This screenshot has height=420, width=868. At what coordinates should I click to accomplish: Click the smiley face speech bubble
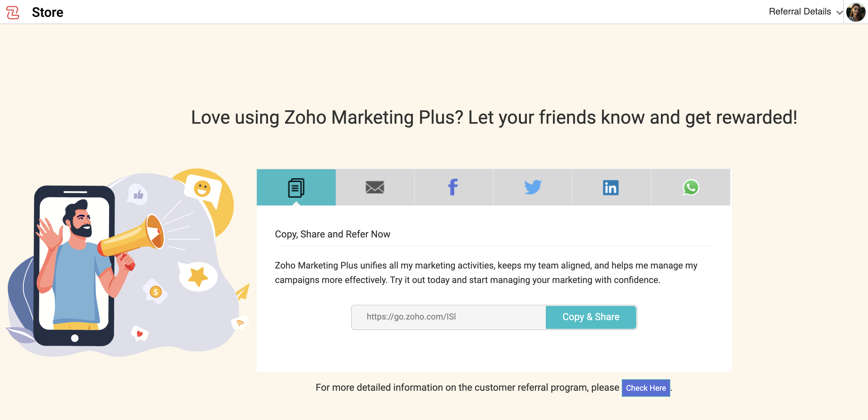[202, 189]
